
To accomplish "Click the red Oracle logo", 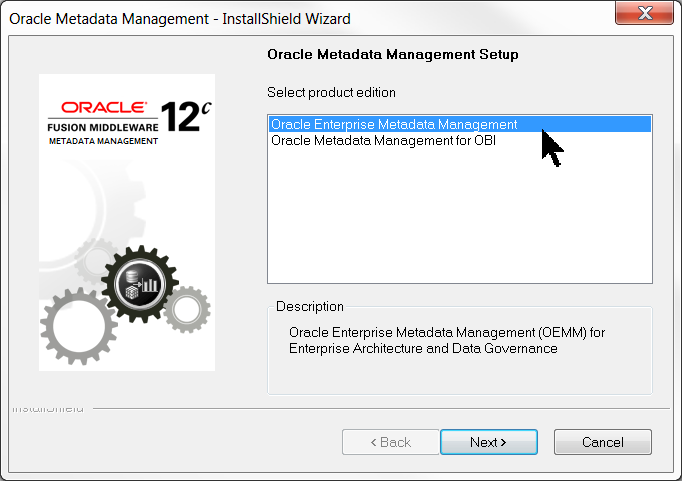I will tap(104, 106).
